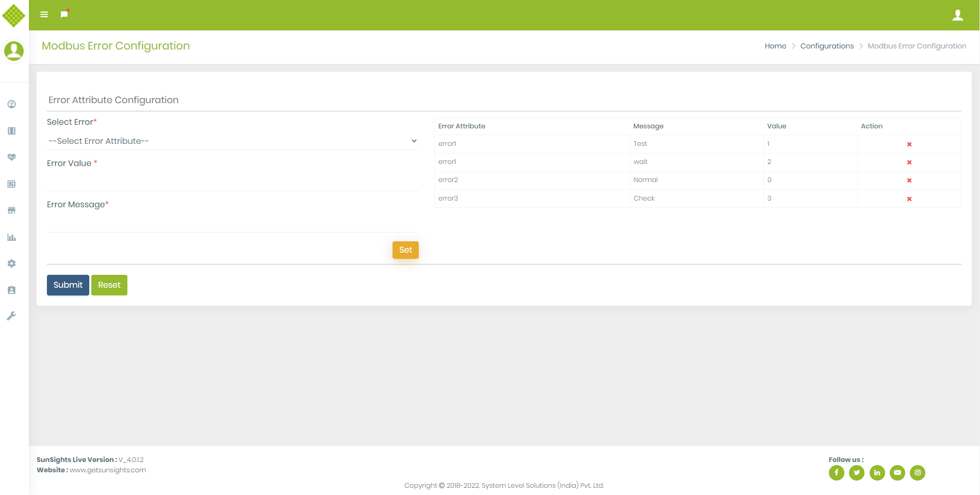This screenshot has width=980, height=495.
Task: Click the Reset button
Action: pyautogui.click(x=109, y=285)
